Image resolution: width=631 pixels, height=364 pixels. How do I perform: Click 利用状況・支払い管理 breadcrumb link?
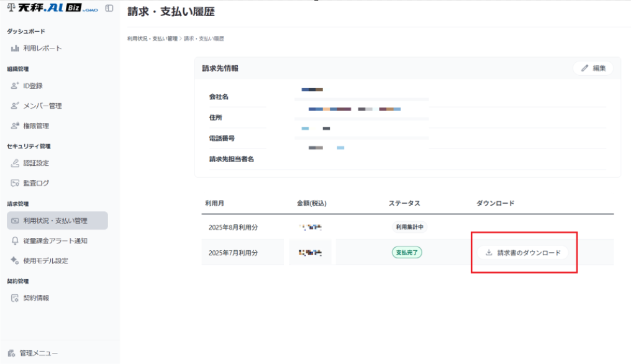(152, 39)
